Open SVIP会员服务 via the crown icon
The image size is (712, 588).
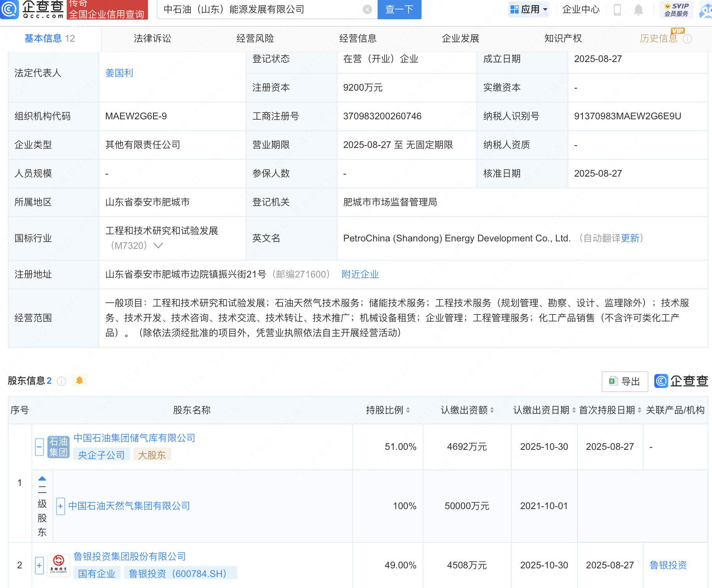click(677, 9)
